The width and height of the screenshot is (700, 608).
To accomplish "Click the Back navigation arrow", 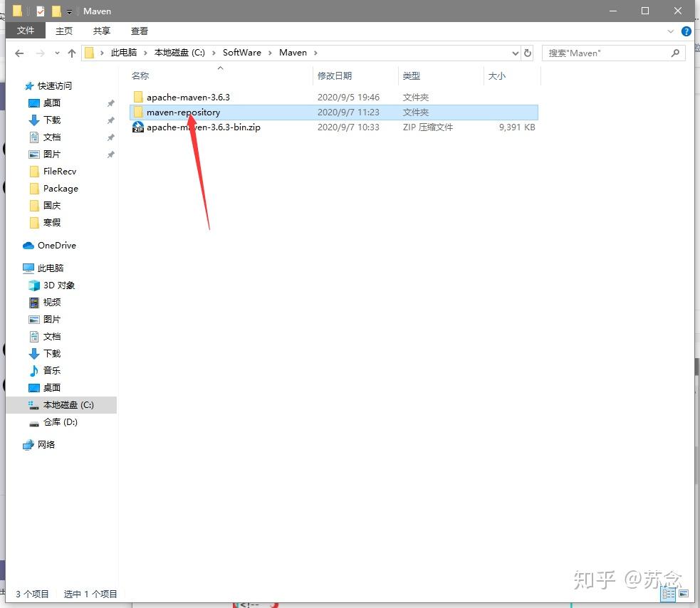I will [19, 53].
